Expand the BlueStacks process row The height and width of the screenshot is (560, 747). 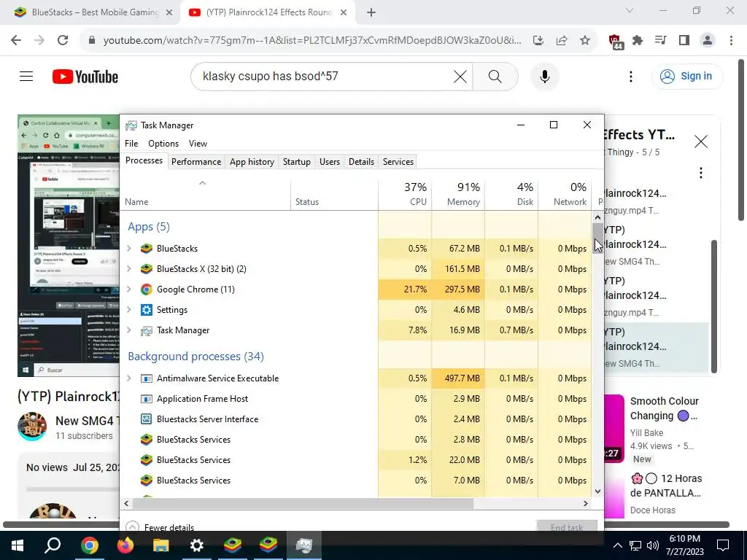tap(128, 248)
